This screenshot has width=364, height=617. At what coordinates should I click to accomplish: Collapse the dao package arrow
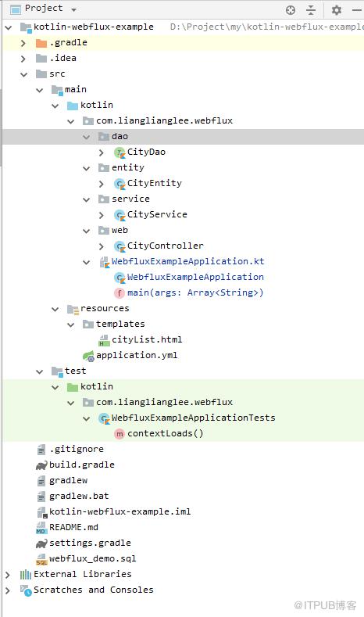87,137
